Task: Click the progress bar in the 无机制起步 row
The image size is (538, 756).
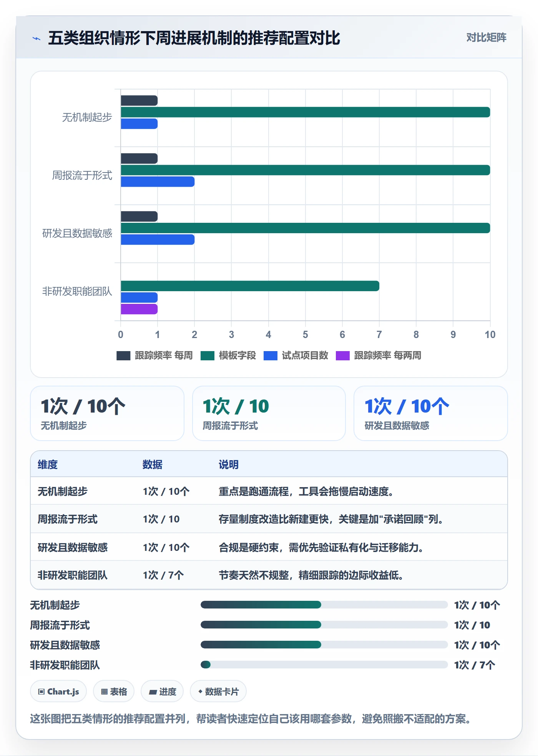Action: click(x=324, y=605)
